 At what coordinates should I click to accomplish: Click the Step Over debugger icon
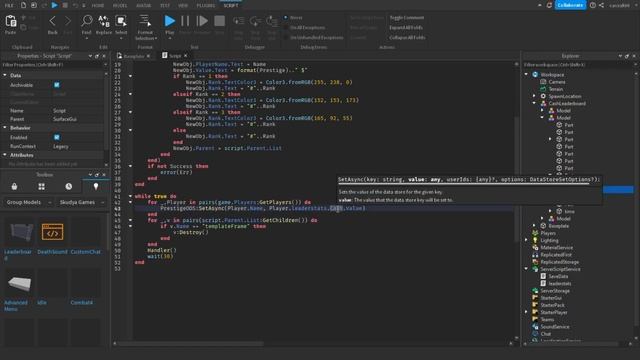[x=255, y=21]
